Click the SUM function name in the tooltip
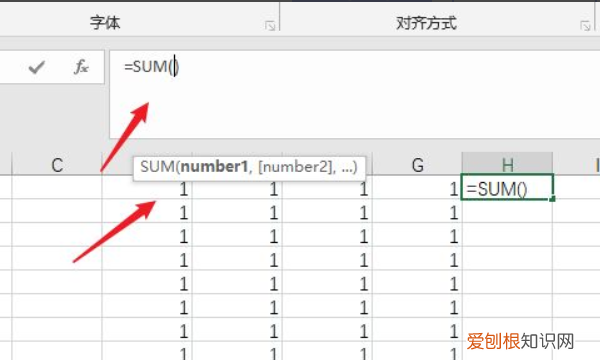This screenshot has height=360, width=600. coord(157,167)
